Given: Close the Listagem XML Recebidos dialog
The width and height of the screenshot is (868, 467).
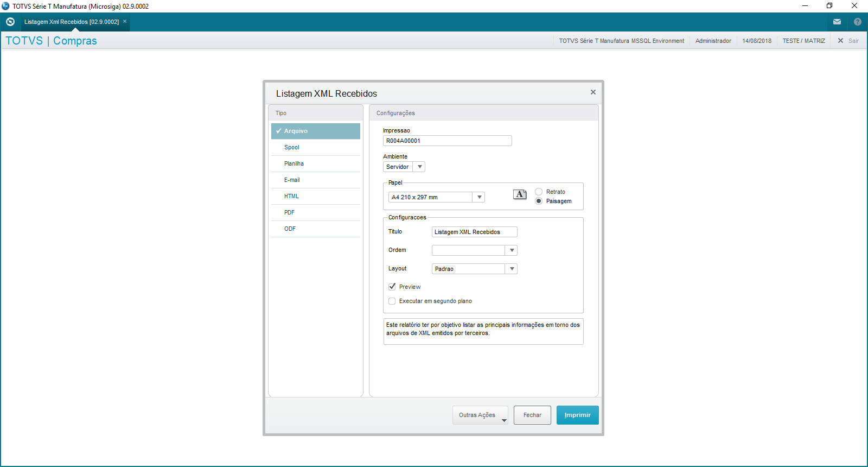Looking at the screenshot, I should click(x=593, y=92).
